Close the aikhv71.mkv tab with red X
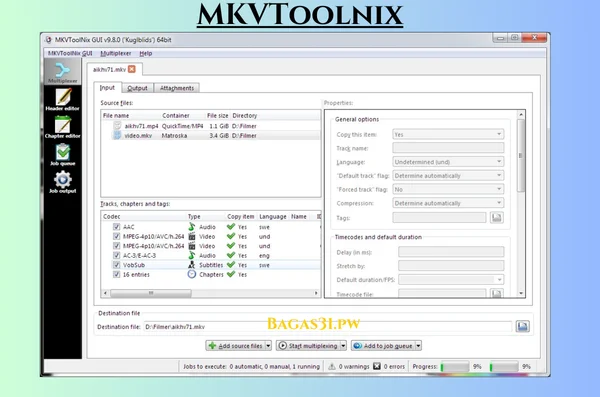600x397 pixels. [x=132, y=69]
